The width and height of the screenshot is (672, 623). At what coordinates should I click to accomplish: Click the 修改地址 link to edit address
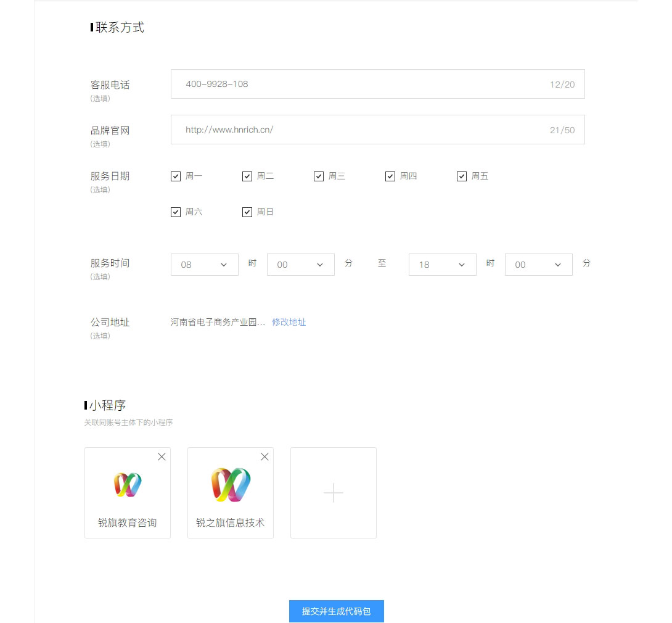click(289, 322)
